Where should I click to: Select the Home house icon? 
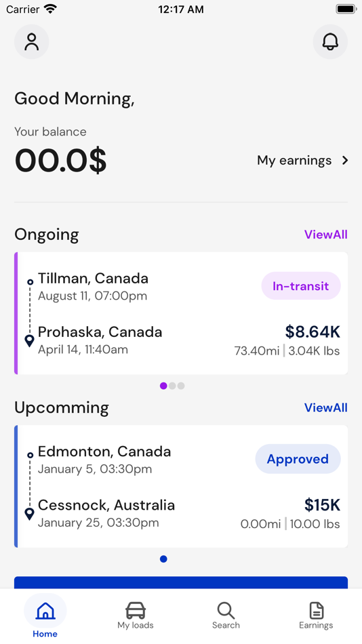[x=45, y=610]
